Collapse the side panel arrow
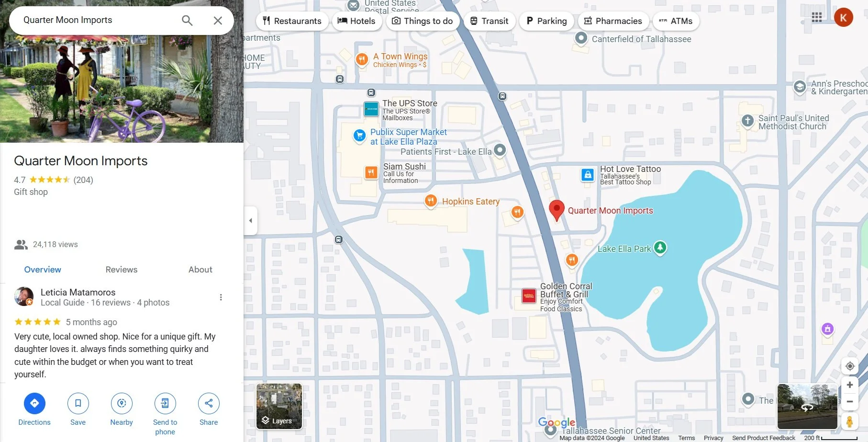868x442 pixels. [250, 221]
